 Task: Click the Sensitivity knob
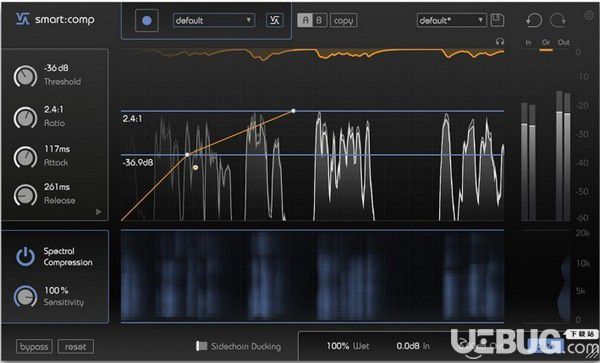coord(25,296)
